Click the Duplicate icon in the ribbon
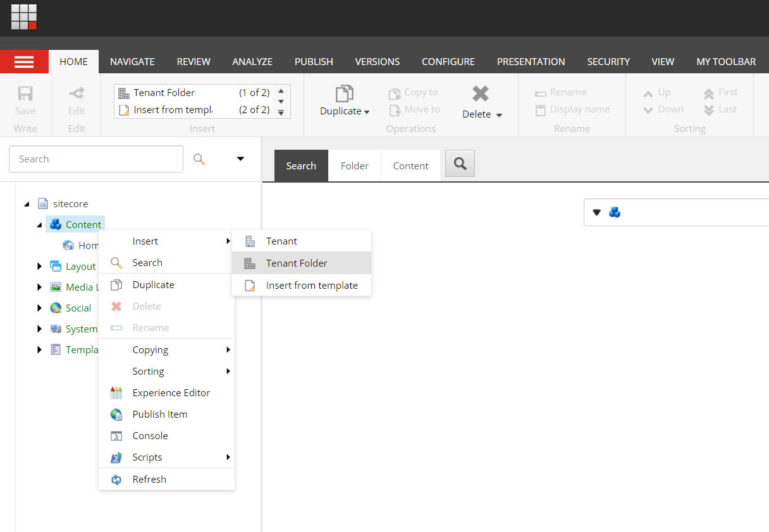Image resolution: width=769 pixels, height=532 pixels. coord(345,94)
